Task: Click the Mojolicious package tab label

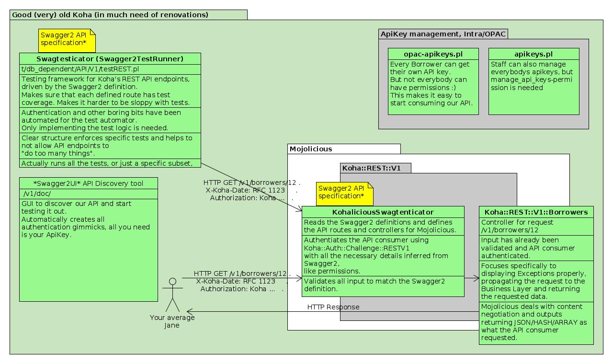Action: (311, 149)
